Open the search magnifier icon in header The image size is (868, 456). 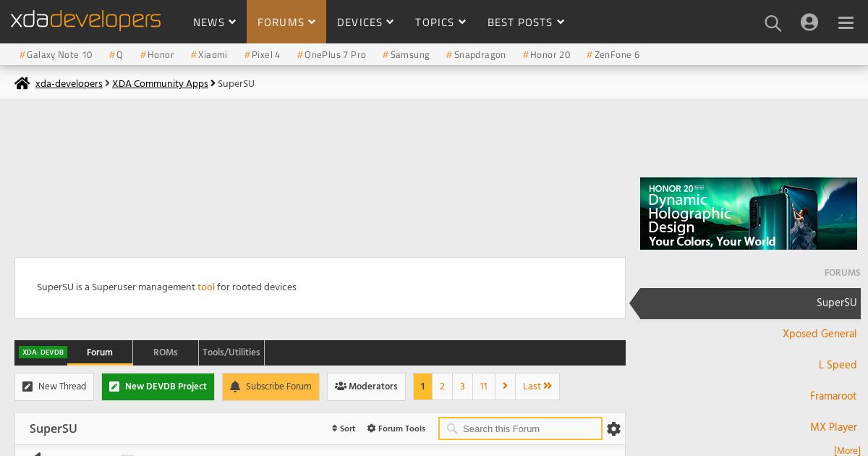click(773, 23)
